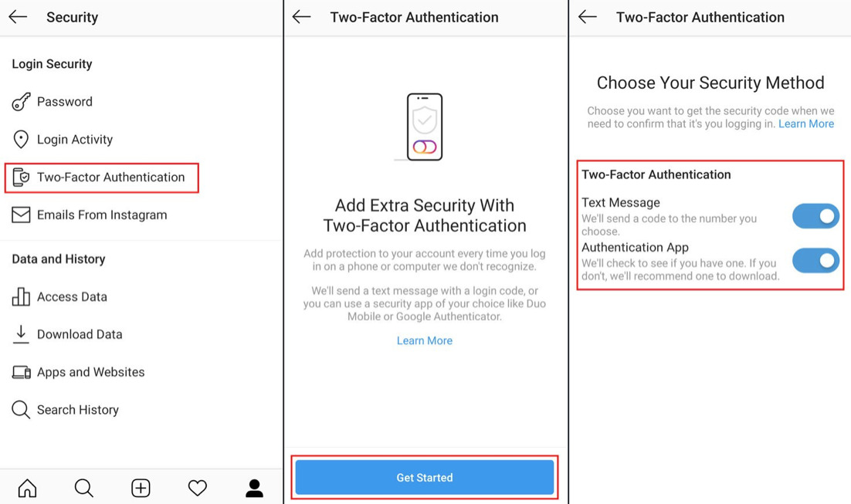Tap the Home icon in bottom navigation
This screenshot has height=504, width=851.
click(27, 488)
